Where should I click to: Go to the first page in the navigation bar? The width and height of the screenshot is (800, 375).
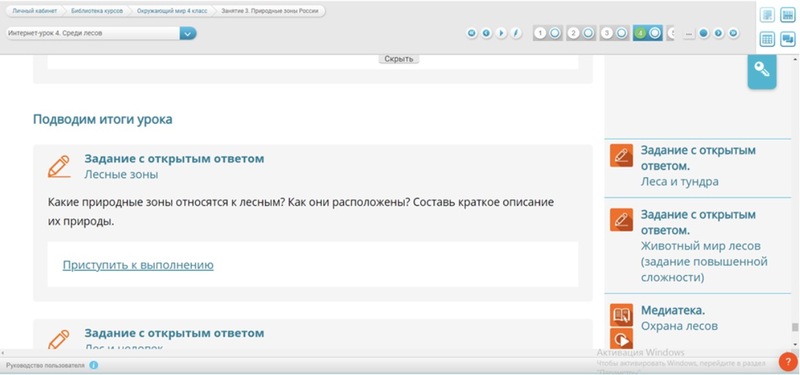click(x=471, y=33)
